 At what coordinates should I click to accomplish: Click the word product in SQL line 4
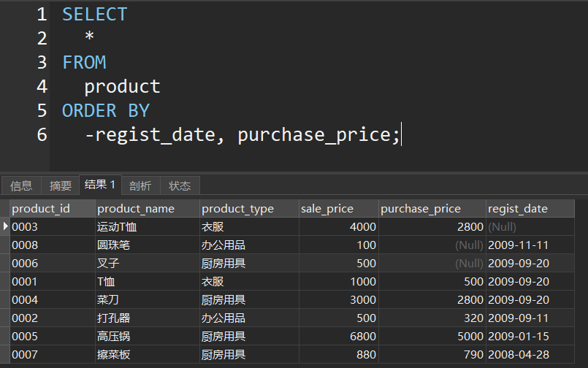click(x=122, y=87)
